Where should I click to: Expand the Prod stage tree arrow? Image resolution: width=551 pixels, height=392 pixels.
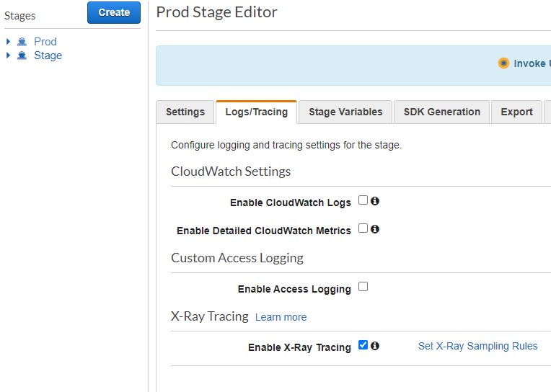point(9,42)
